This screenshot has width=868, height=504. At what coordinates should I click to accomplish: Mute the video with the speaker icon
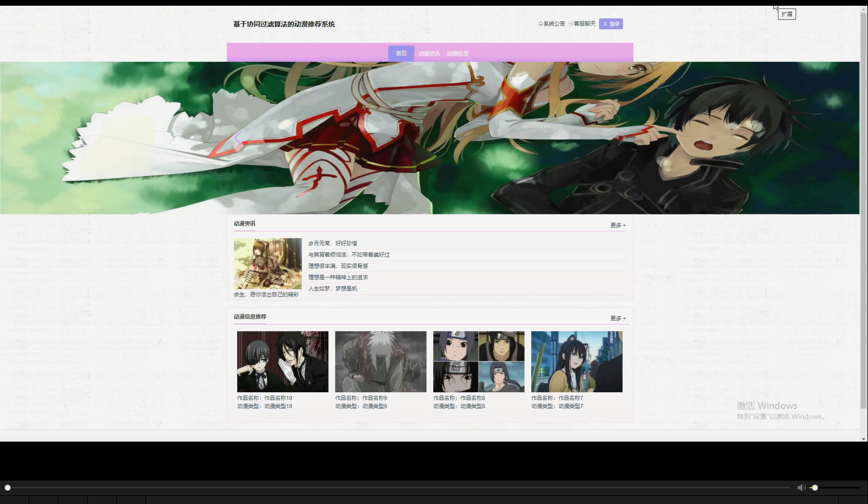800,487
